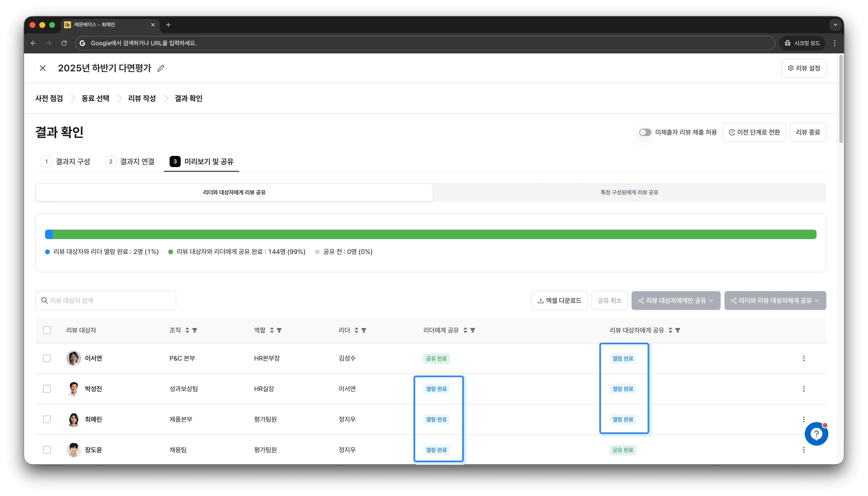Open the more menu for 최예린 row
868x496 pixels.
pyautogui.click(x=804, y=419)
